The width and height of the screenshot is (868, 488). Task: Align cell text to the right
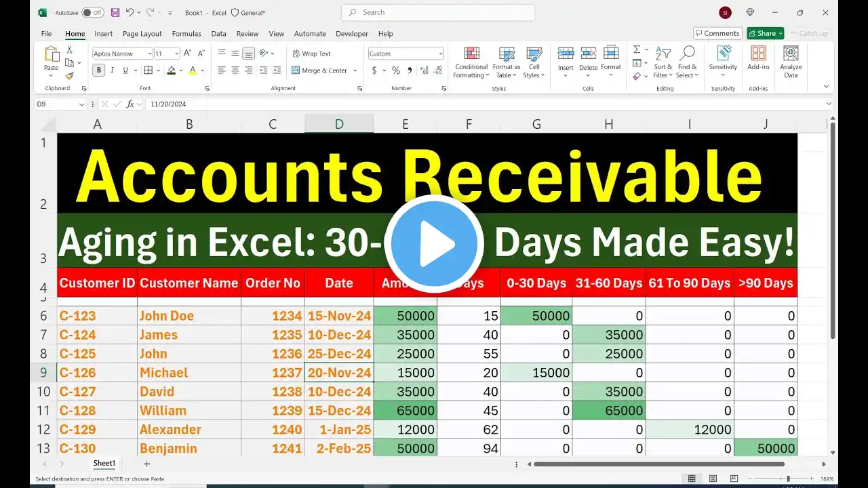point(249,70)
